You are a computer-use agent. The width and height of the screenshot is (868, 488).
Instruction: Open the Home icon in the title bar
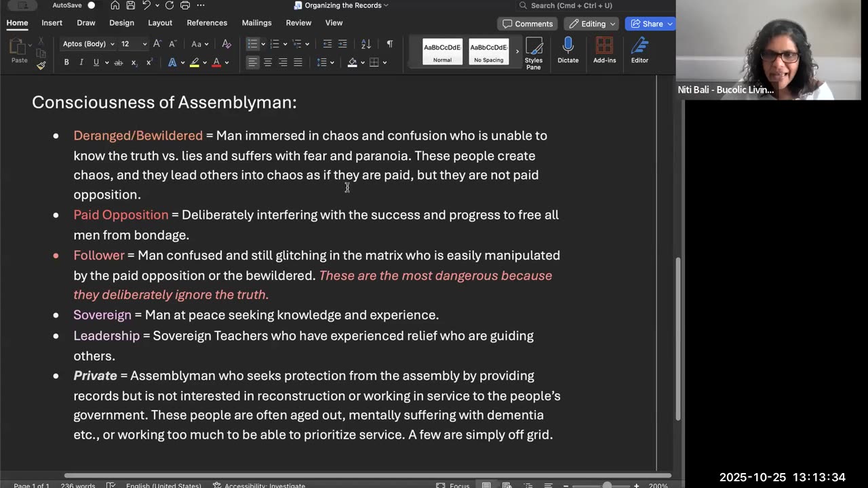pos(115,5)
